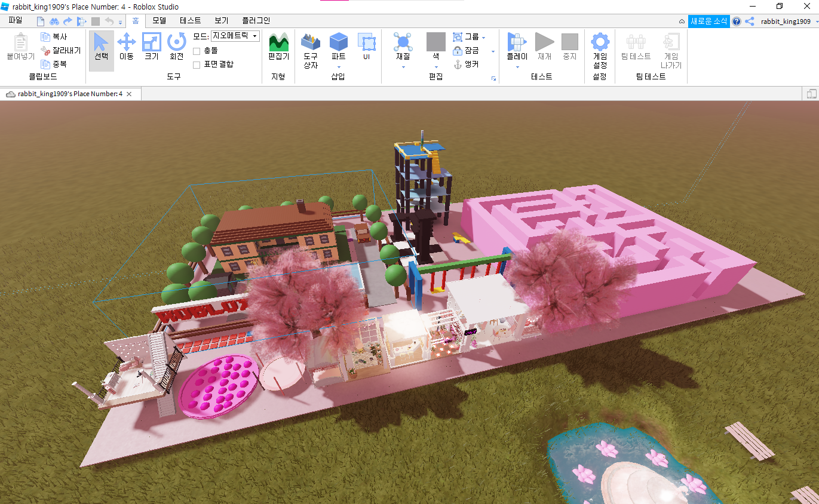Click the pond with lotus flowers

[x=633, y=466]
